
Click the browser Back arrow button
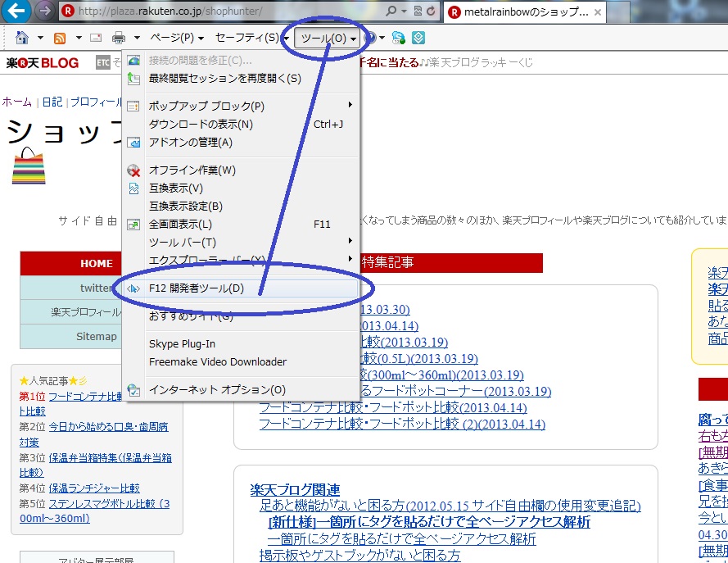pyautogui.click(x=18, y=11)
